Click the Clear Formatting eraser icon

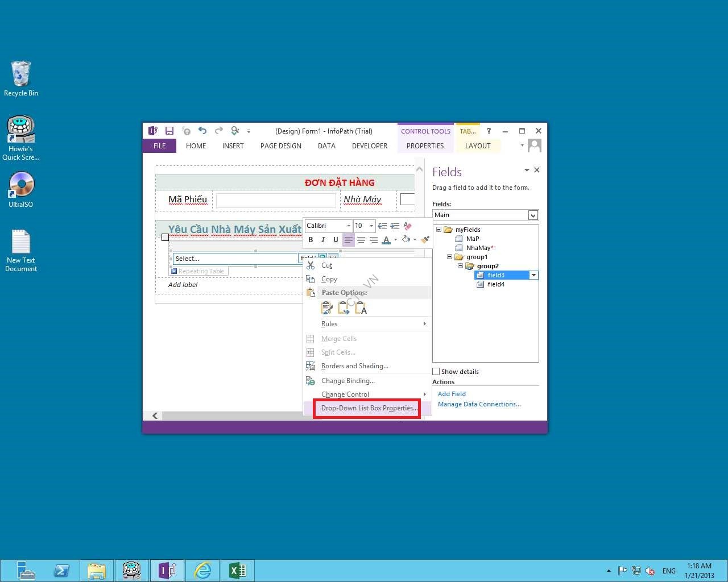pos(407,226)
